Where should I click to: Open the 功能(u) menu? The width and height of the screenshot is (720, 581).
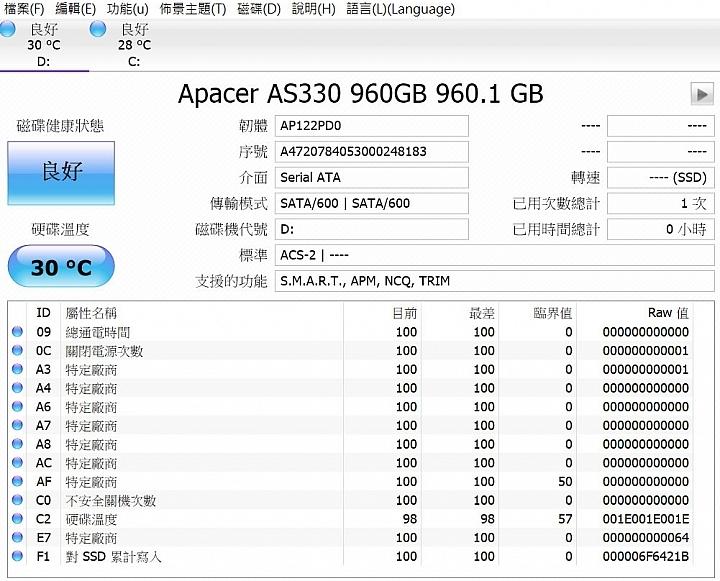(x=128, y=9)
